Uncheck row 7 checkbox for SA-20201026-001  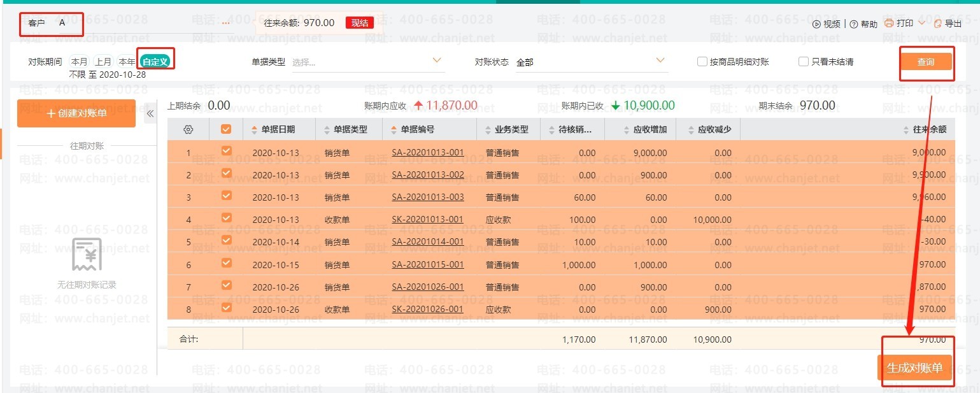(226, 286)
